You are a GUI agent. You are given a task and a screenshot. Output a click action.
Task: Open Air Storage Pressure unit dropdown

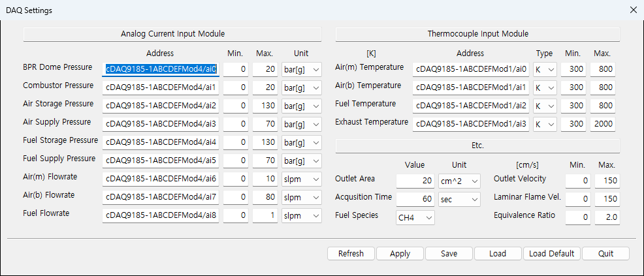tap(302, 106)
